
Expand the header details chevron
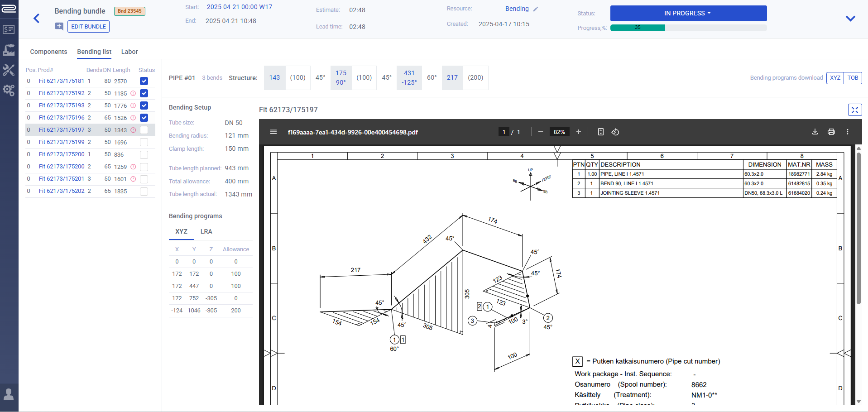850,19
